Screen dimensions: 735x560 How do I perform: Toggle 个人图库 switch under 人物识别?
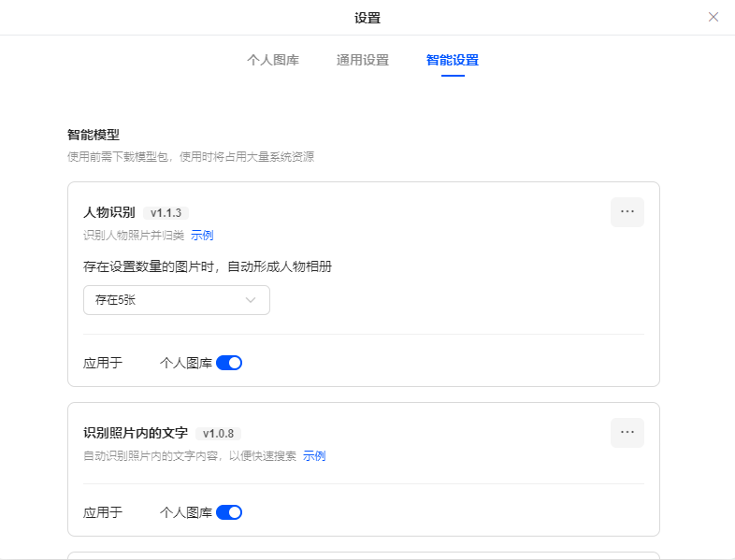coord(229,363)
